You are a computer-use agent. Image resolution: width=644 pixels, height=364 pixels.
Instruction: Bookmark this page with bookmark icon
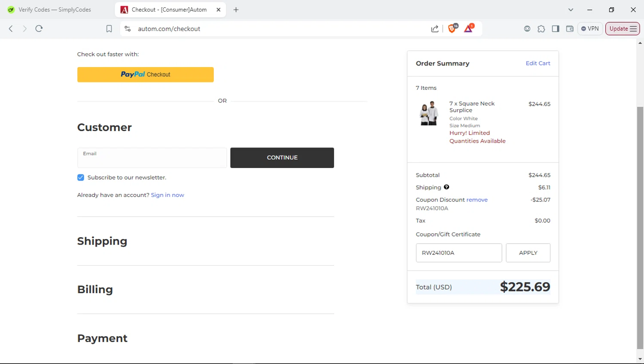click(x=109, y=29)
